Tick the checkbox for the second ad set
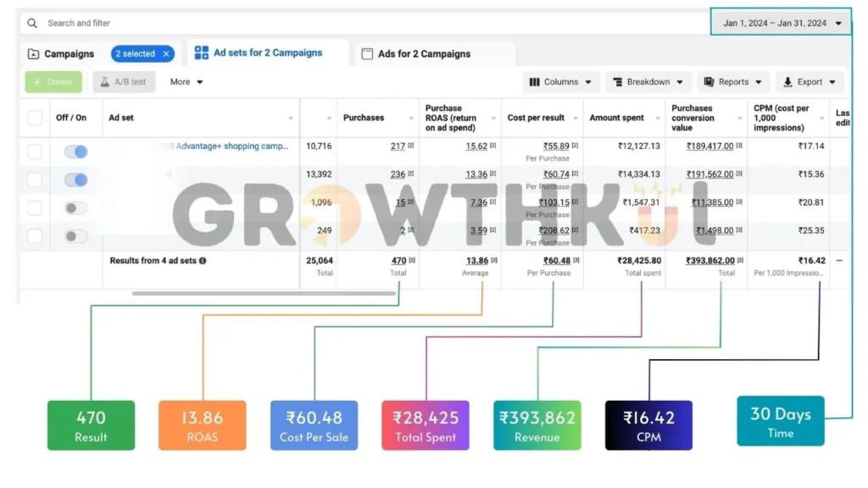This screenshot has width=868, height=488. click(35, 180)
